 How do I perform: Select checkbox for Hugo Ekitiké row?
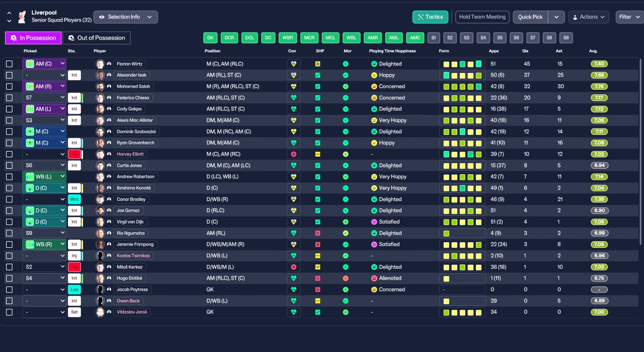(9, 278)
